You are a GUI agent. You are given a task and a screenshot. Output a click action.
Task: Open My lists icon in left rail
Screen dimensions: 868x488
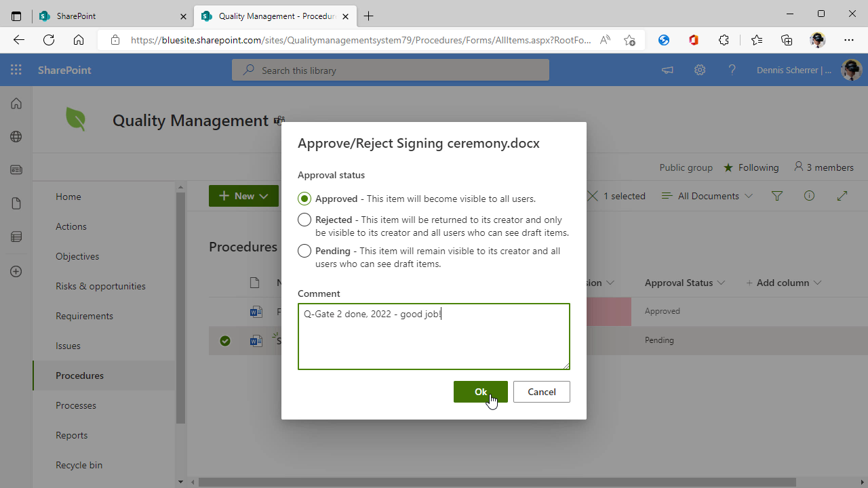[x=16, y=237]
